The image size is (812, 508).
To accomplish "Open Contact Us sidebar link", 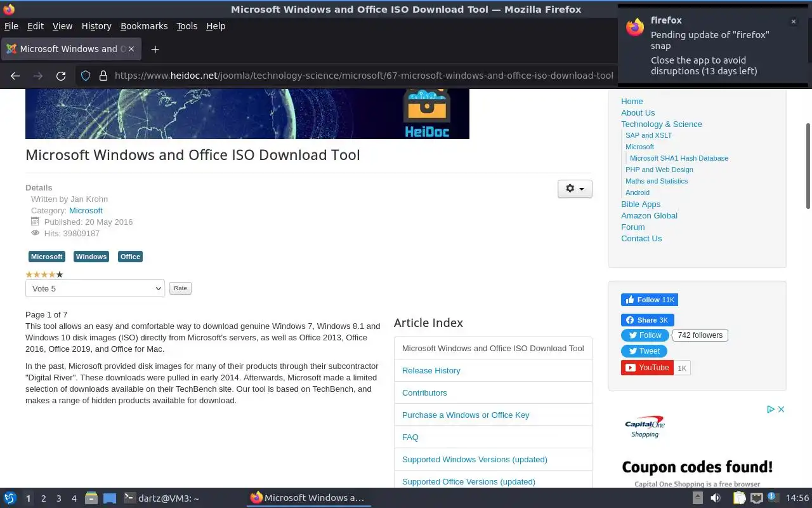I will (x=641, y=238).
